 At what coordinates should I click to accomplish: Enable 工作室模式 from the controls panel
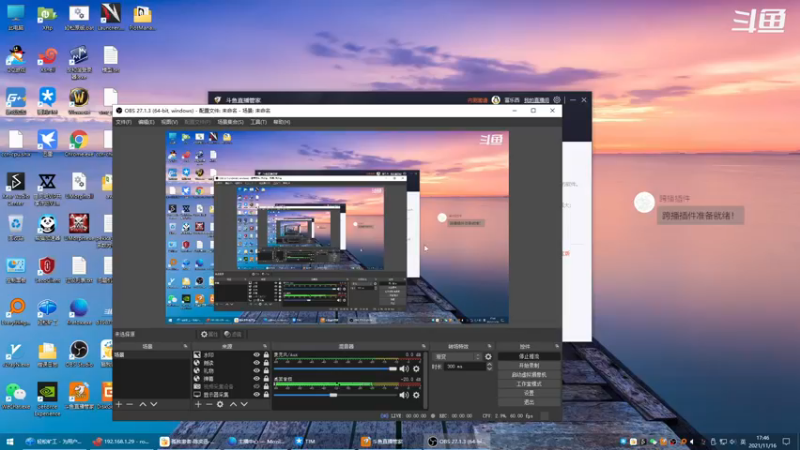(529, 384)
